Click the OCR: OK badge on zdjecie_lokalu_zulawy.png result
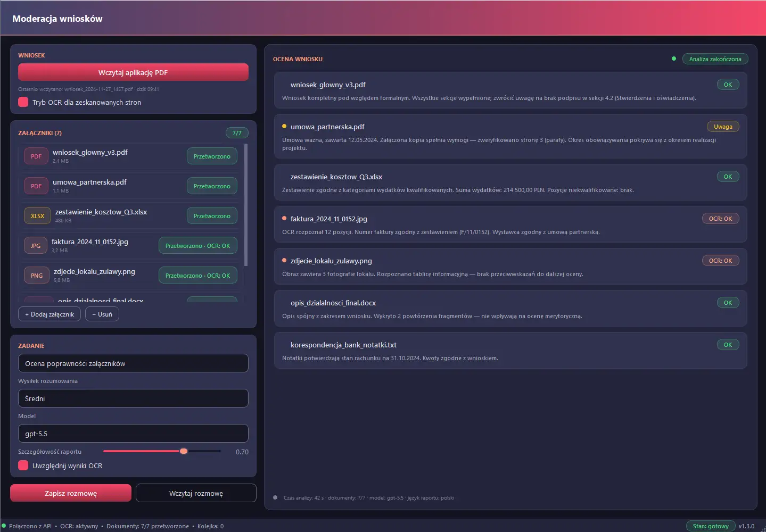The image size is (766, 532). pos(720,261)
